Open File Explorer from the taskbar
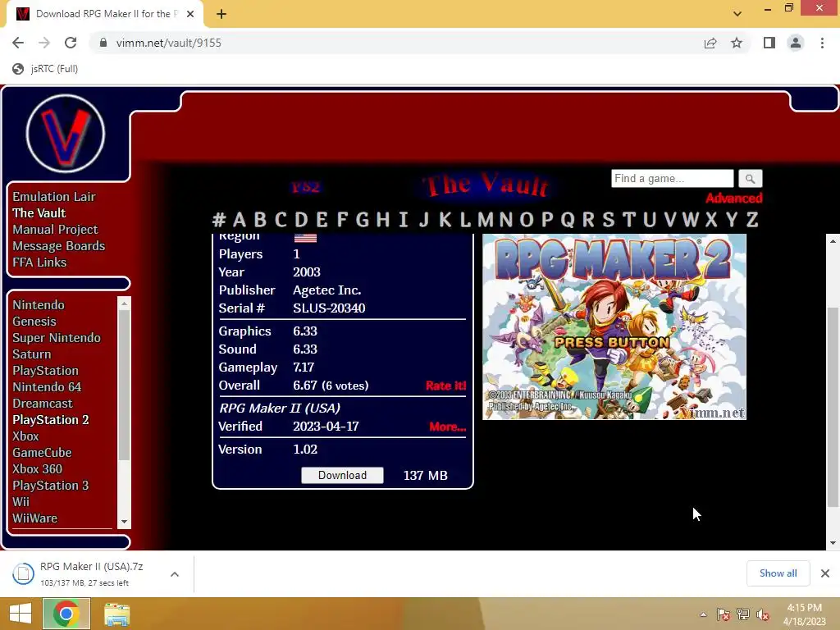Viewport: 840px width, 630px height. point(116,614)
